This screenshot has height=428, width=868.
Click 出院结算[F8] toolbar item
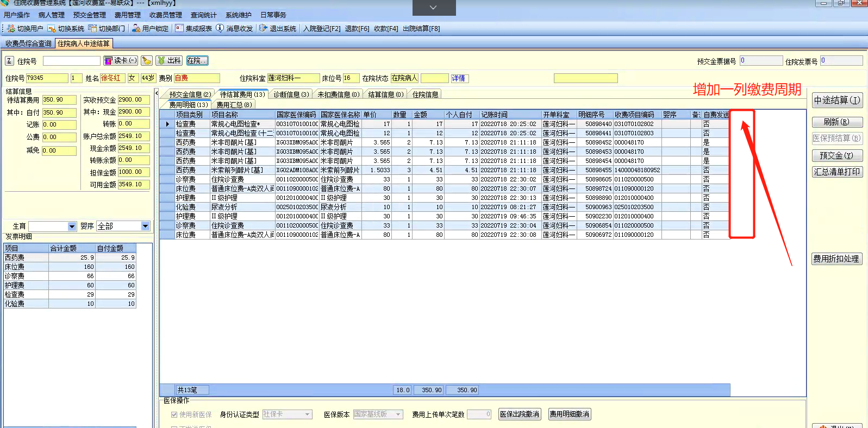[x=421, y=29]
